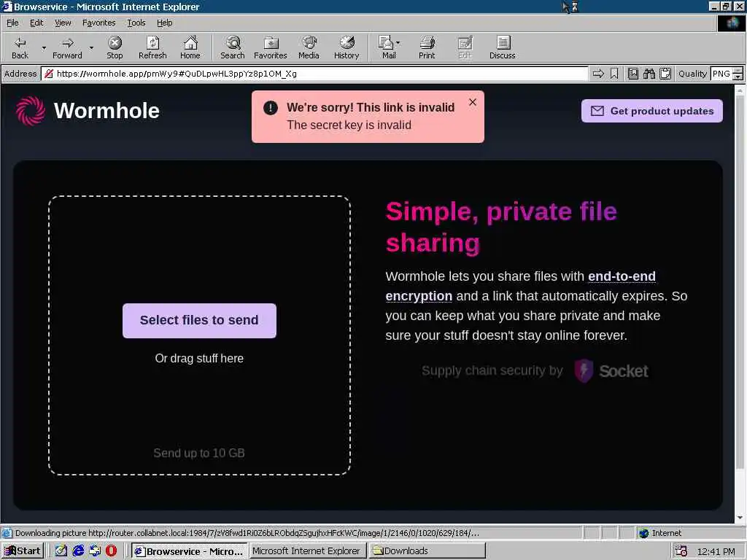Click the bookmark ribbon icon
This screenshot has width=747, height=560.
[614, 74]
